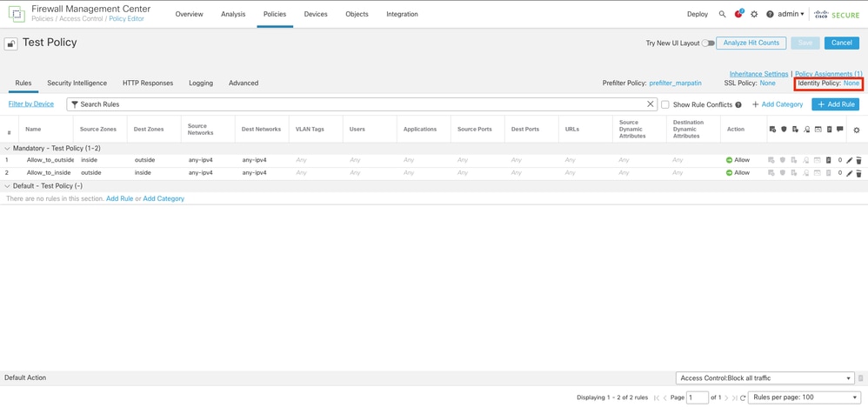This screenshot has width=868, height=414.
Task: Click the Cancel button
Action: pos(841,43)
